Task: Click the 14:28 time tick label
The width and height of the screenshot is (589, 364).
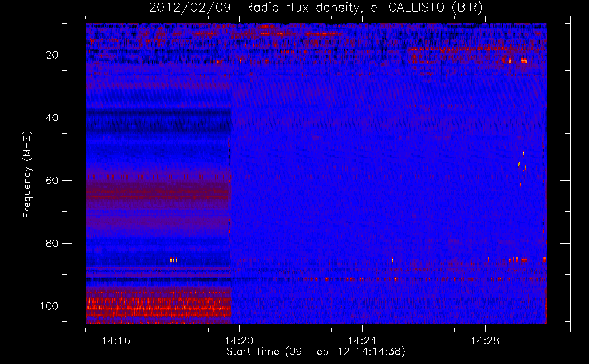Action: (x=485, y=341)
